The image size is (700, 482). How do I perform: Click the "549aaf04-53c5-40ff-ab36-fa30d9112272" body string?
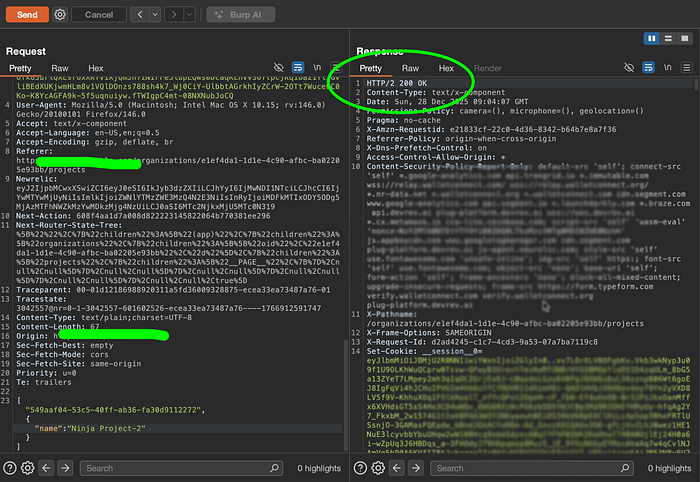(x=115, y=410)
